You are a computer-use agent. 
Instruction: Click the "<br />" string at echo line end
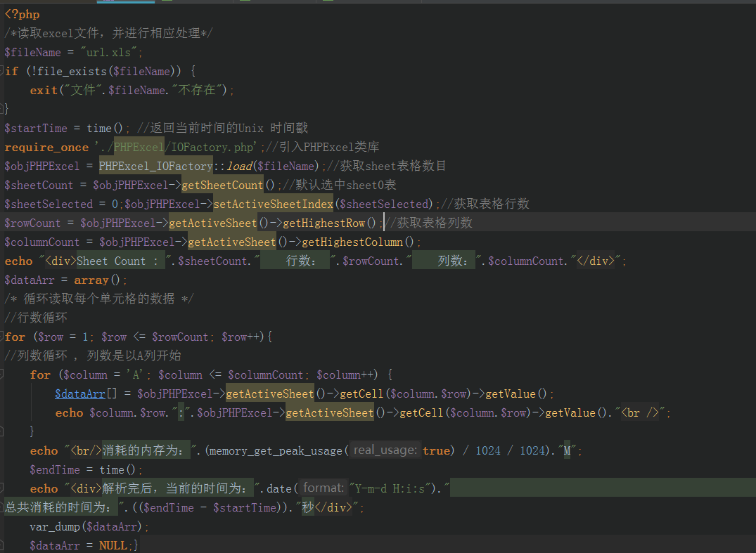pyautogui.click(x=640, y=413)
